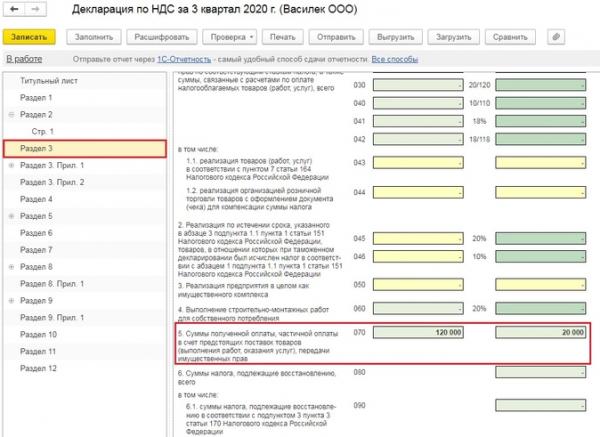The height and width of the screenshot is (437, 600).
Task: Click the Отправить button
Action: click(x=336, y=37)
